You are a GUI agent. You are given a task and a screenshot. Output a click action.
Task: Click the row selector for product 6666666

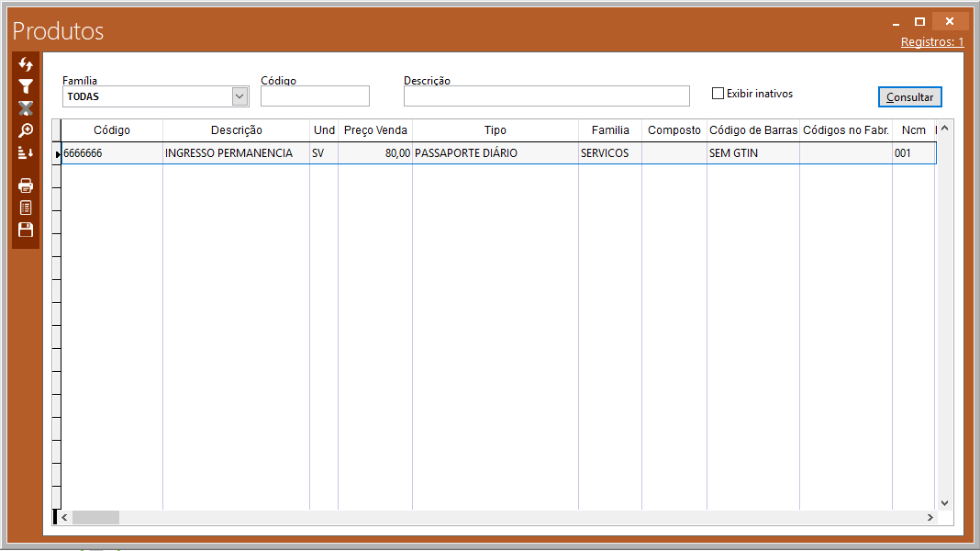(x=57, y=154)
